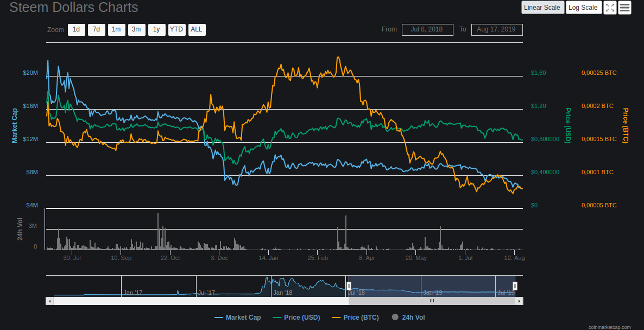This screenshot has height=330, width=644.
Task: Grab the navigator left range handle
Action: (x=349, y=285)
